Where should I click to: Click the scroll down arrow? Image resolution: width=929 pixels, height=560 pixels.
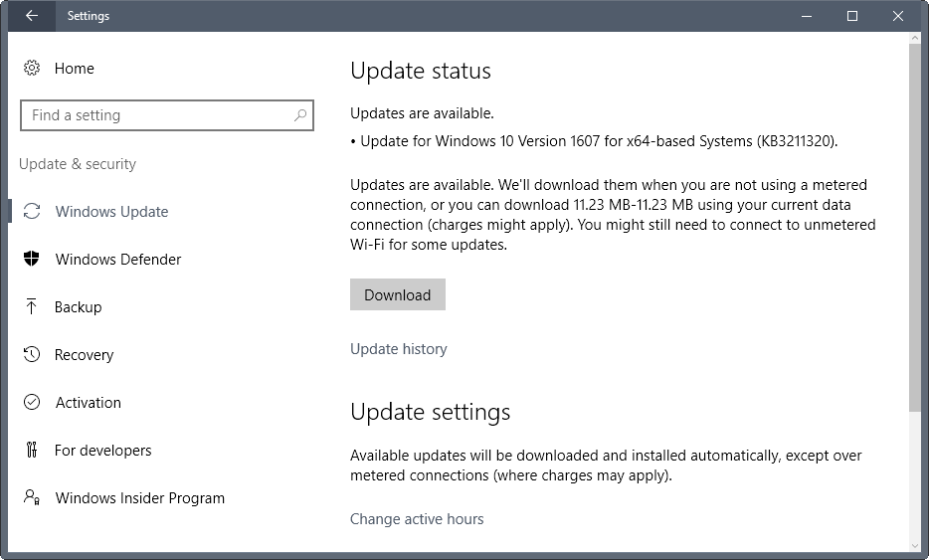[914, 546]
